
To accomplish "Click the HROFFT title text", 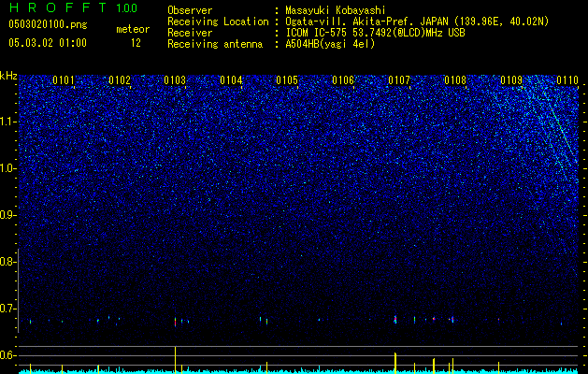I will [59, 7].
